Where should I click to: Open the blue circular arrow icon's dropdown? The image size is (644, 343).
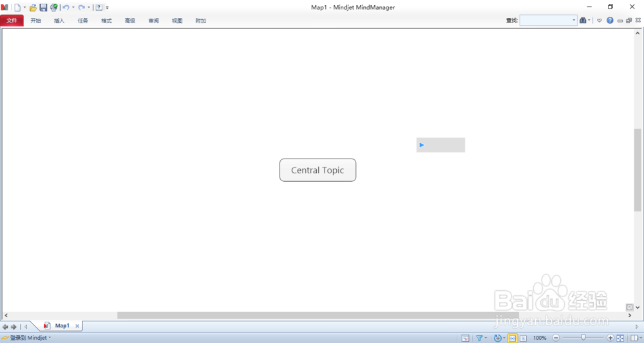click(x=504, y=338)
